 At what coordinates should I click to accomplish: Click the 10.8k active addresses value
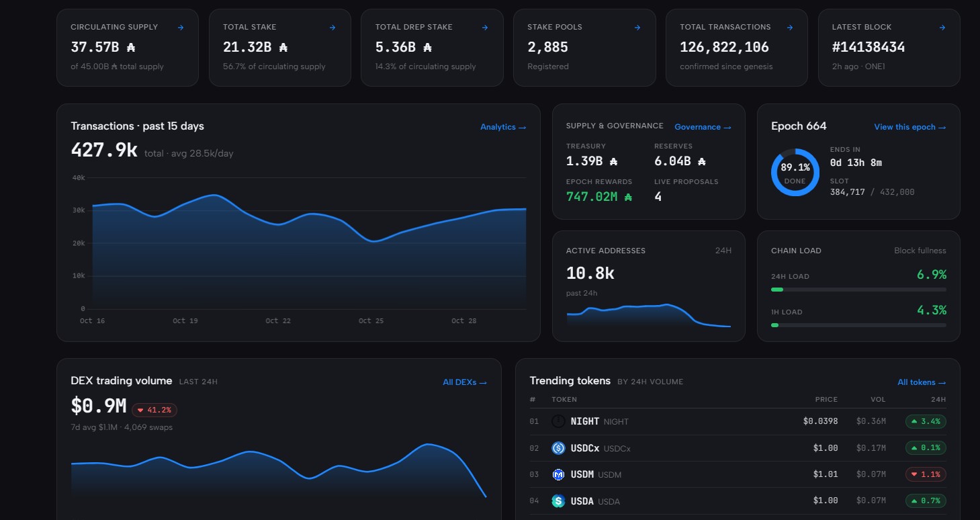click(x=590, y=273)
